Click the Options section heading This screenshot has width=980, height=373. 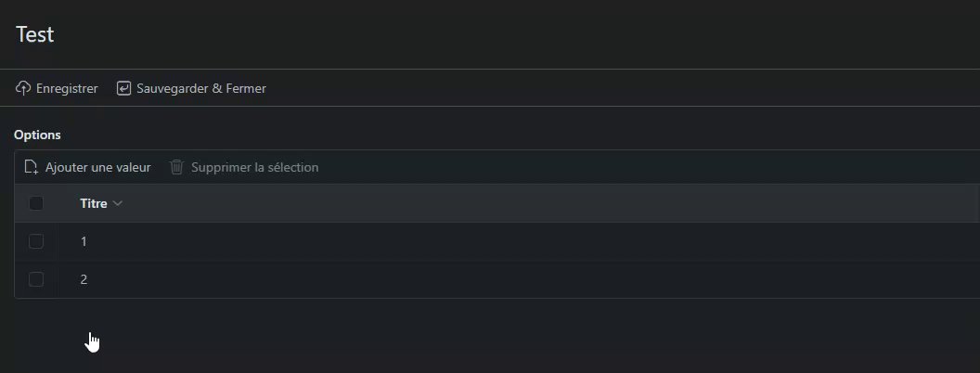click(37, 135)
